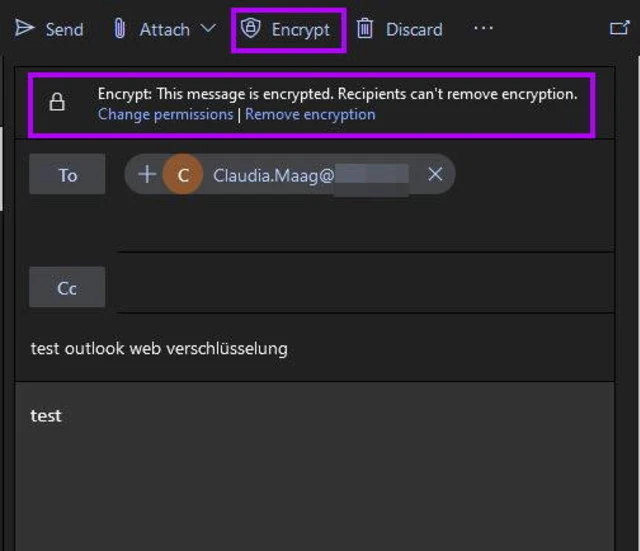Click the subject line 'test outlook web verschlüsselung'
This screenshot has width=640, height=551.
[x=159, y=348]
